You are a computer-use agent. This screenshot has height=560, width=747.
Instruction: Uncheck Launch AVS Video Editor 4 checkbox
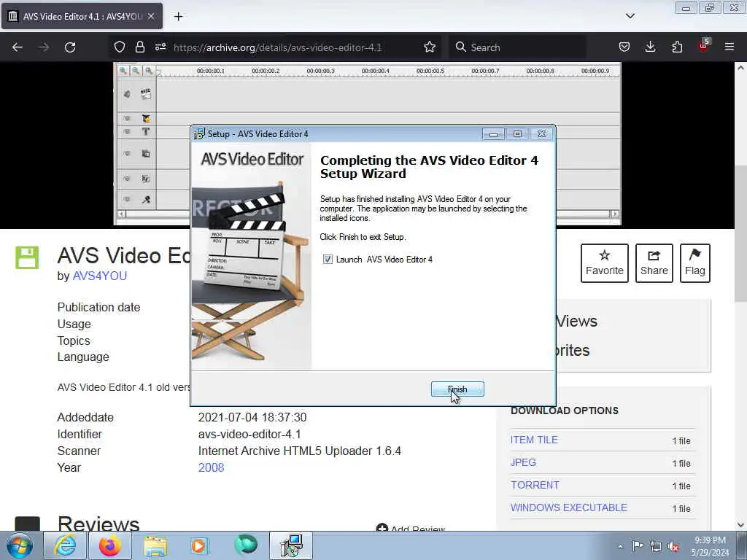[328, 259]
